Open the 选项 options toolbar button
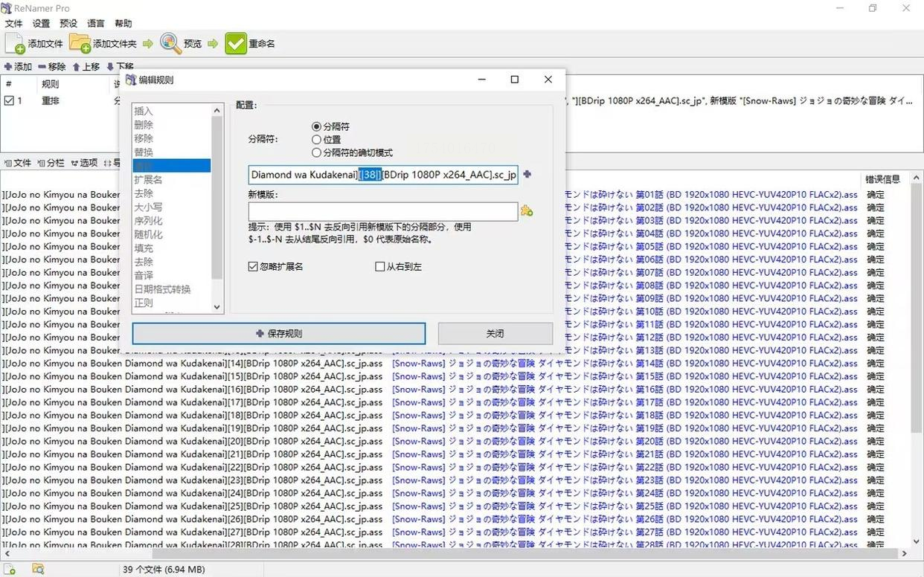 coord(85,163)
